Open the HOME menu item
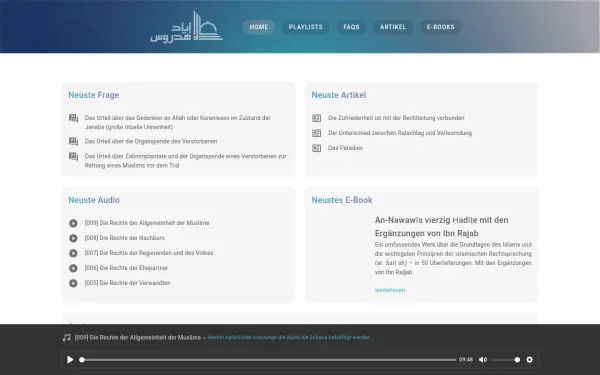 pyautogui.click(x=259, y=27)
